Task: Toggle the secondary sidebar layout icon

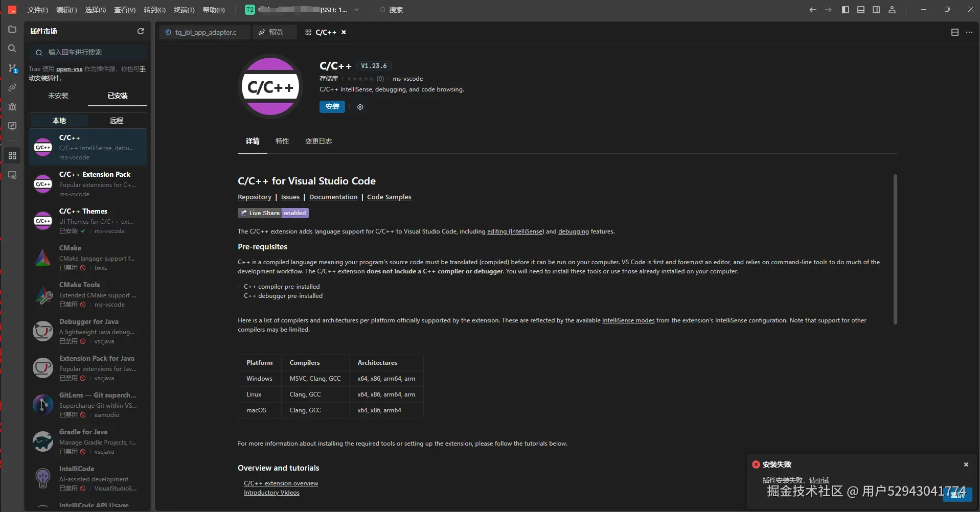Action: coord(876,10)
